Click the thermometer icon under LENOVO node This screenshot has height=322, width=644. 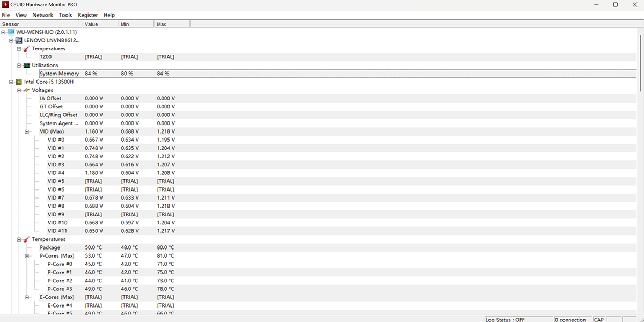coord(26,49)
